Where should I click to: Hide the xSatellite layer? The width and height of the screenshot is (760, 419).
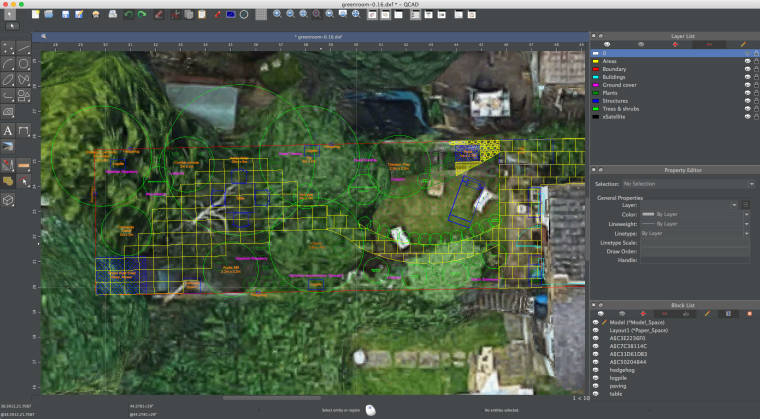[x=747, y=117]
